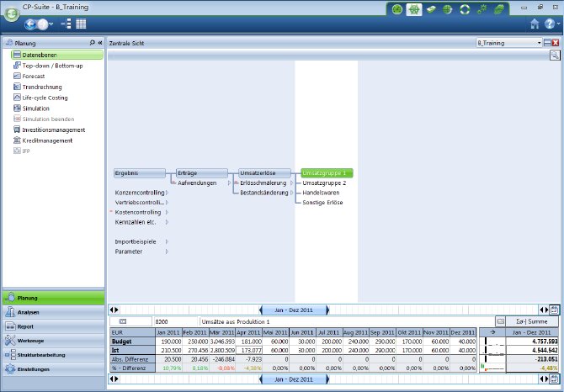Collapse the Planung side panel with double chevron
Image resolution: width=564 pixels, height=392 pixels.
click(100, 43)
